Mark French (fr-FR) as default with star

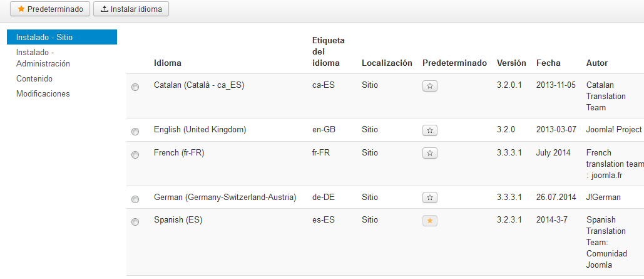[429, 154]
